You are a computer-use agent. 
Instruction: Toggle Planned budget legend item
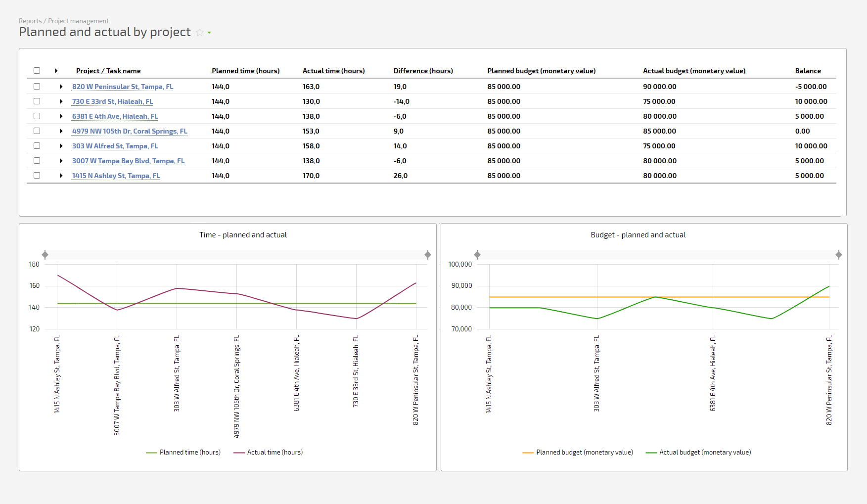pos(578,452)
